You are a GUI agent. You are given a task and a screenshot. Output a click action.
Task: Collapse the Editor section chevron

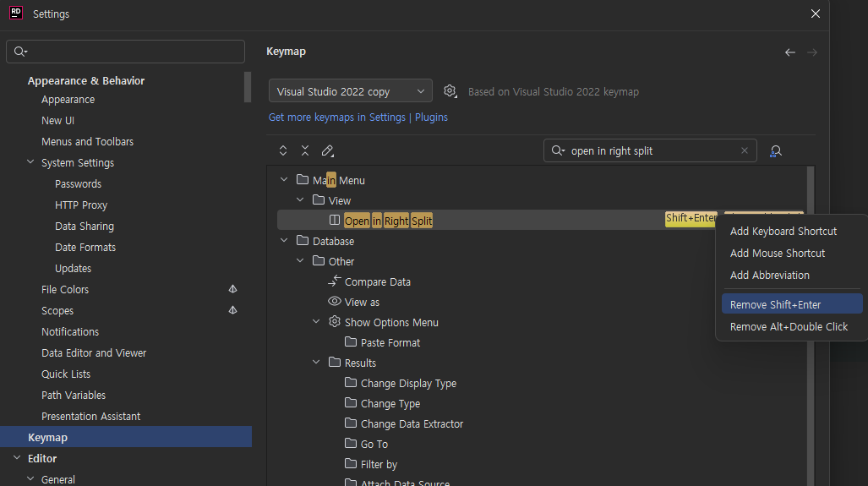pos(17,458)
